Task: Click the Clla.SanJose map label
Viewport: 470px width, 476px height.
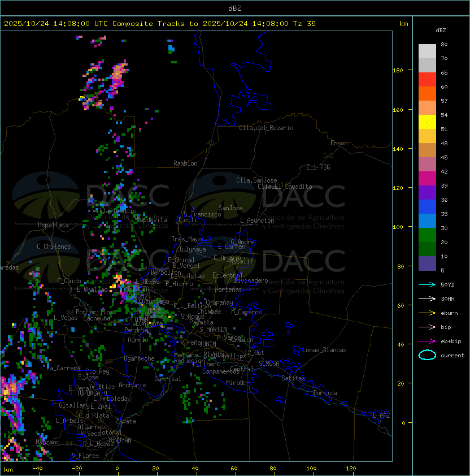Action: [x=256, y=180]
